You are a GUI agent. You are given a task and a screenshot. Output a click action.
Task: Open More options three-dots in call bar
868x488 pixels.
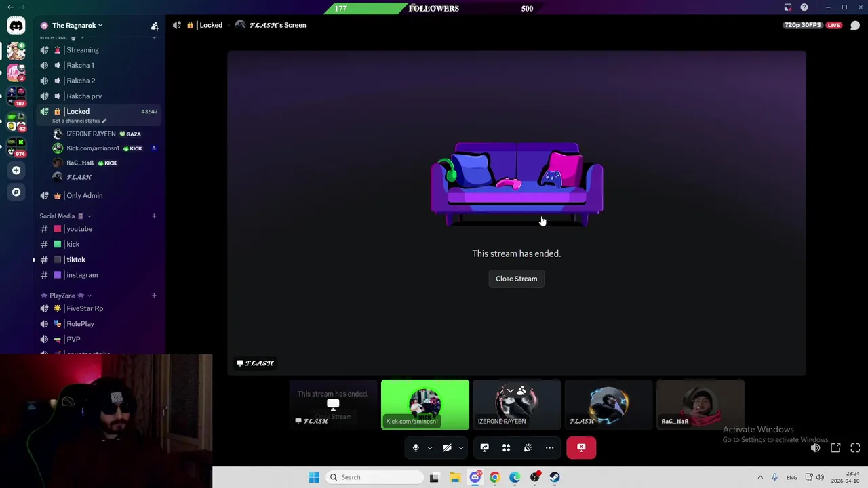tap(550, 447)
